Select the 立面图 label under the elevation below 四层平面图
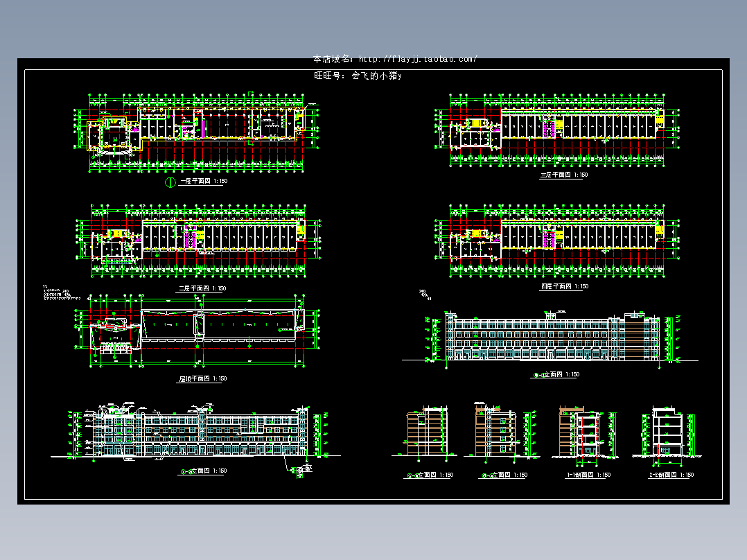Screen dimensions: 747x560 pos(555,375)
